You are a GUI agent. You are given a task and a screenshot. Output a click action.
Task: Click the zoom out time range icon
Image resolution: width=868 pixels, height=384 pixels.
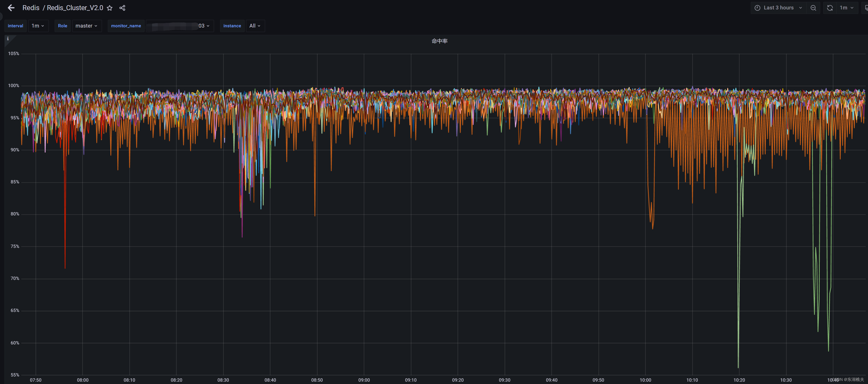tap(813, 8)
